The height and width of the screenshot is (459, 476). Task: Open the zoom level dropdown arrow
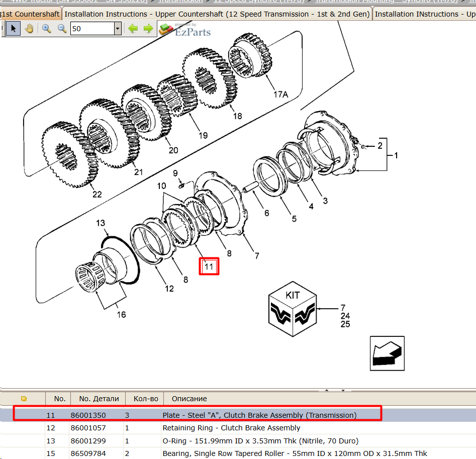[x=118, y=29]
